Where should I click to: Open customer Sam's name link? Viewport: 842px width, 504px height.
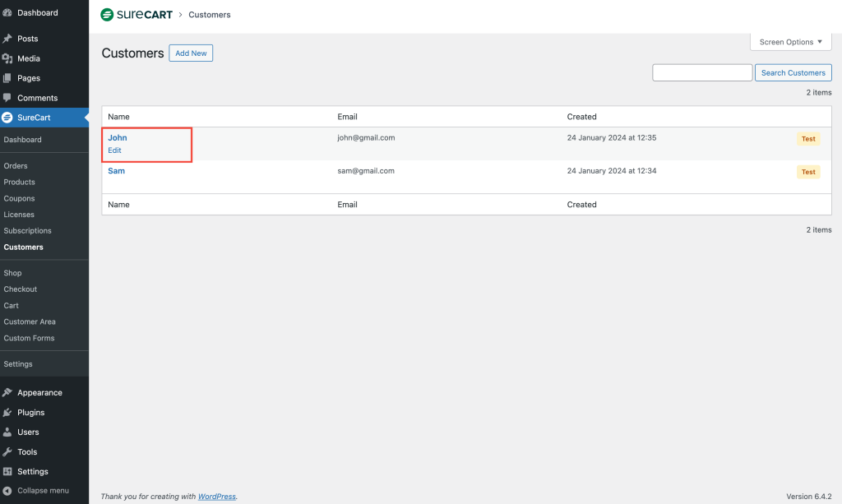pos(116,171)
